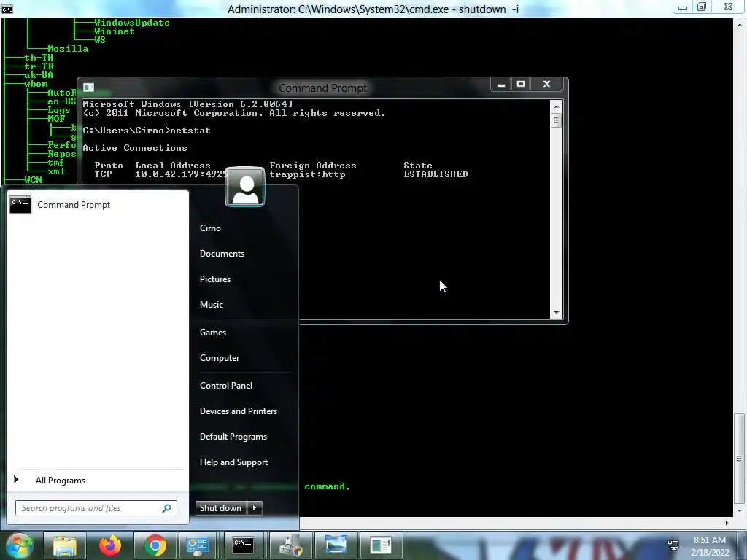Click the wbem tree entry
This screenshot has width=747, height=560.
coord(36,84)
